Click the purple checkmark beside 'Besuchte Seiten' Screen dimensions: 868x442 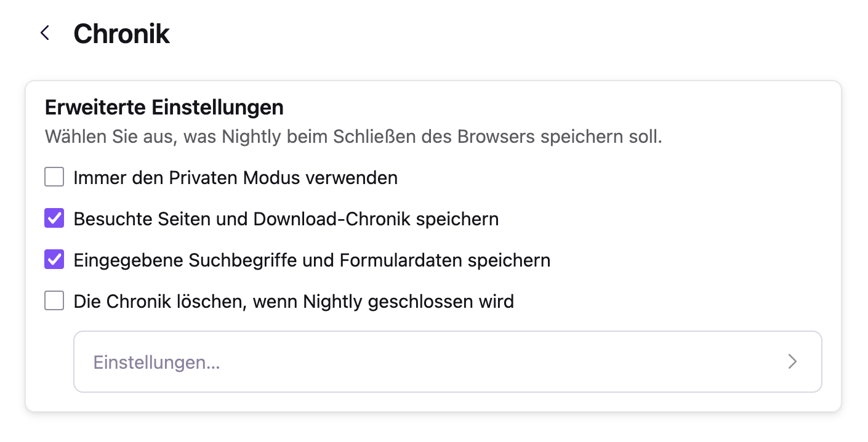(x=54, y=219)
